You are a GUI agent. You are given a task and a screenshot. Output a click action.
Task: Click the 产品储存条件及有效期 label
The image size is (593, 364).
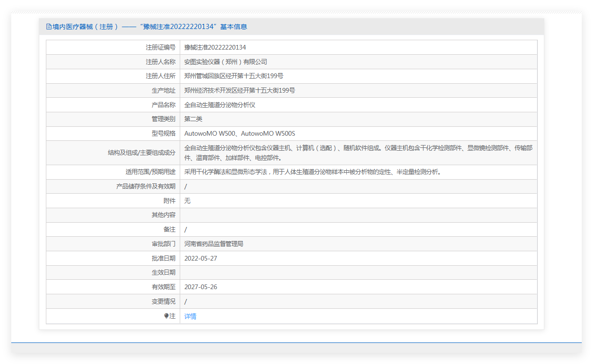146,186
